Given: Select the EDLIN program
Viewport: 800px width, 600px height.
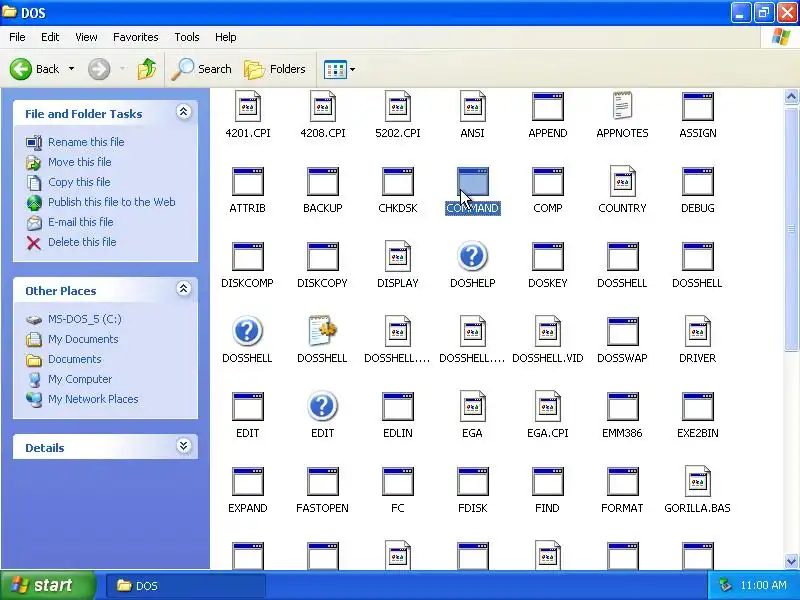Looking at the screenshot, I should pos(397,407).
